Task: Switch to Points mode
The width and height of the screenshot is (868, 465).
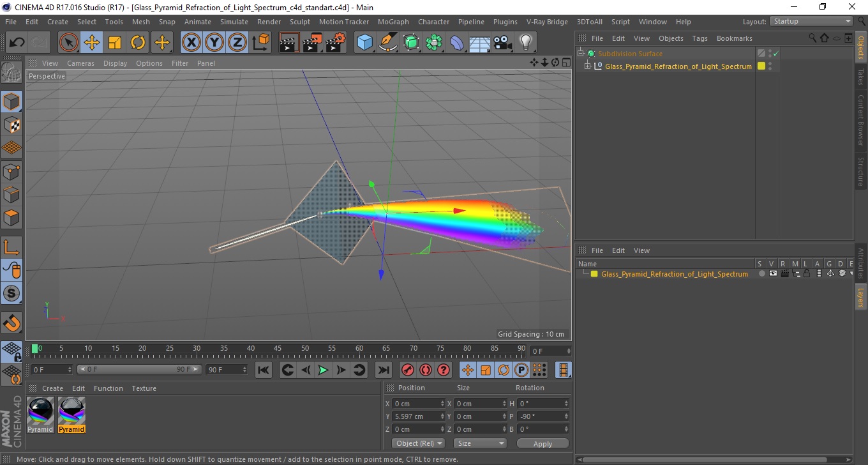Action: 11,171
